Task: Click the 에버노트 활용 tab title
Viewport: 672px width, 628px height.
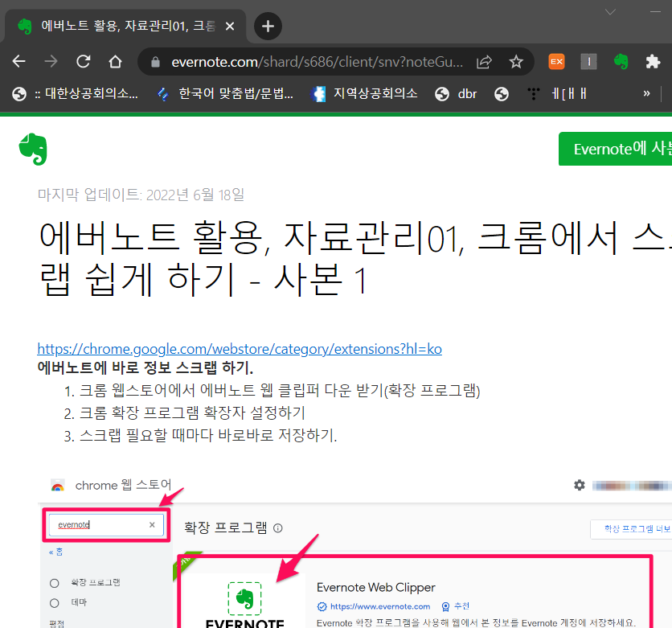Action: tap(128, 27)
